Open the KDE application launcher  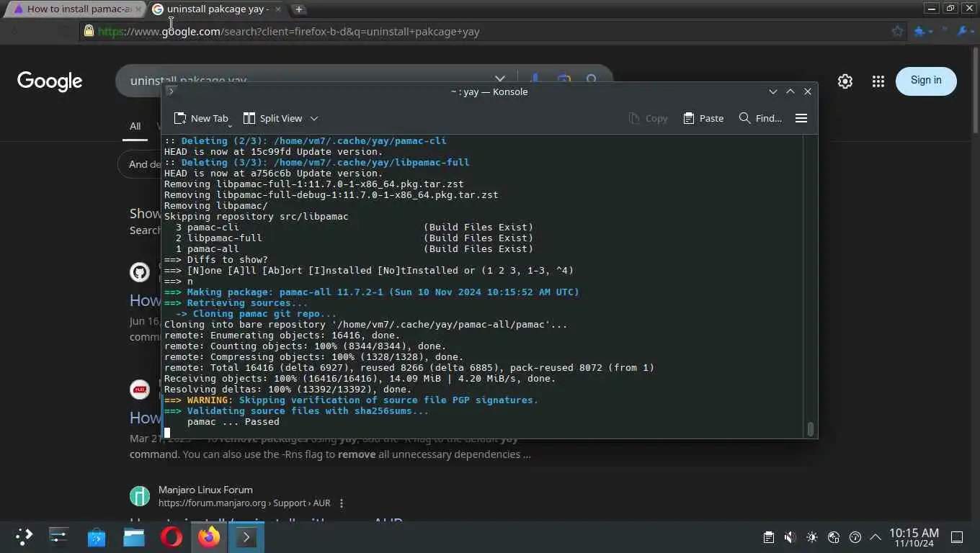(x=24, y=536)
